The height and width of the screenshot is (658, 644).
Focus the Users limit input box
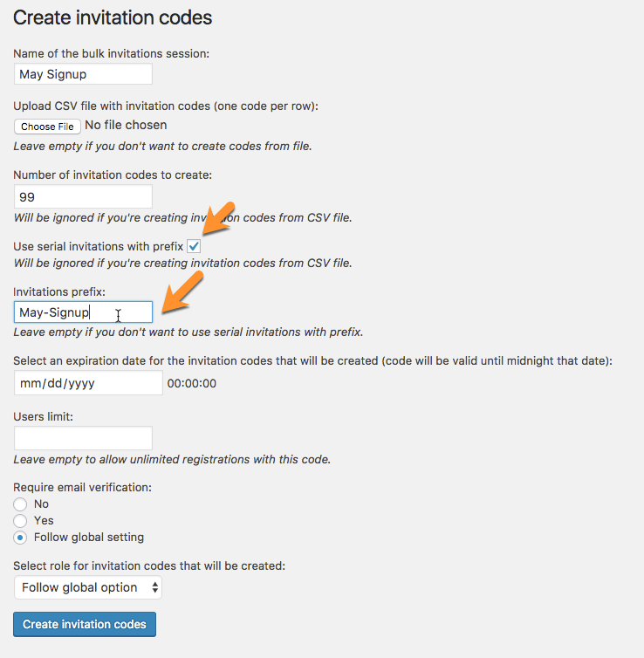[x=83, y=438]
